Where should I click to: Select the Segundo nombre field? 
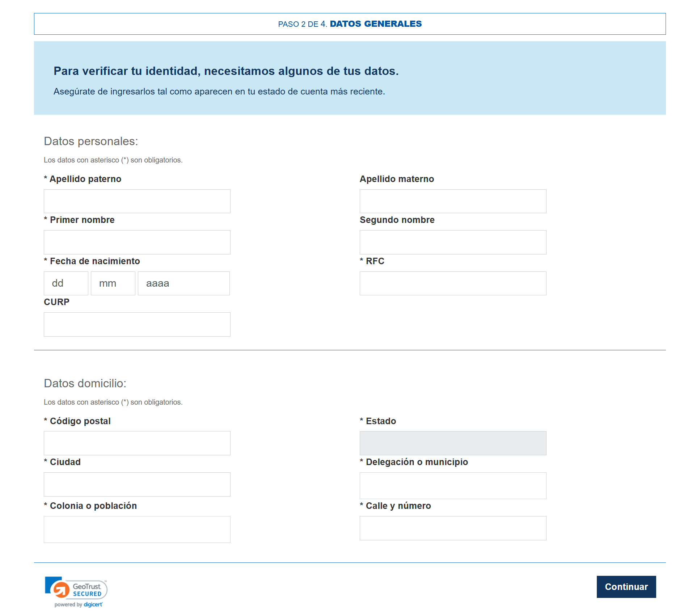point(452,242)
